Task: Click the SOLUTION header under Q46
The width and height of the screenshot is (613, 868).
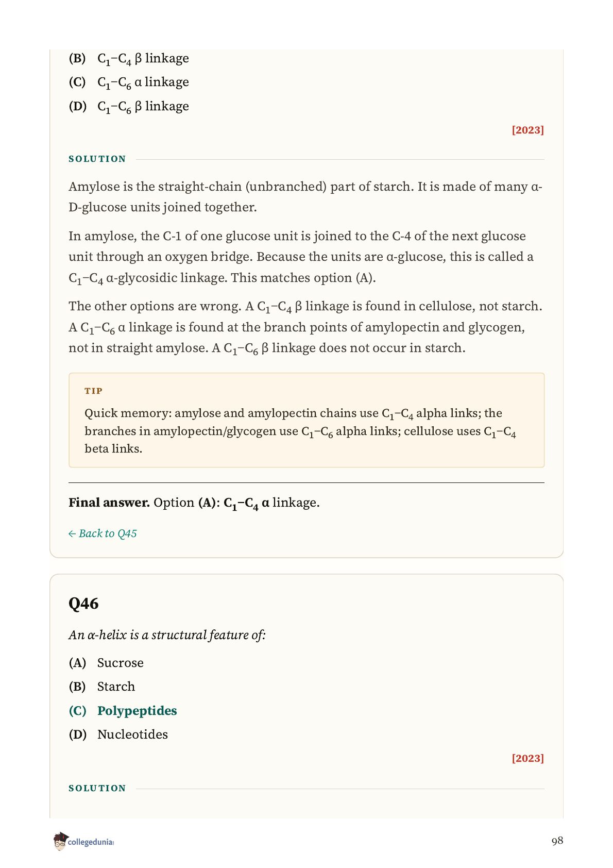Action: 97,788
